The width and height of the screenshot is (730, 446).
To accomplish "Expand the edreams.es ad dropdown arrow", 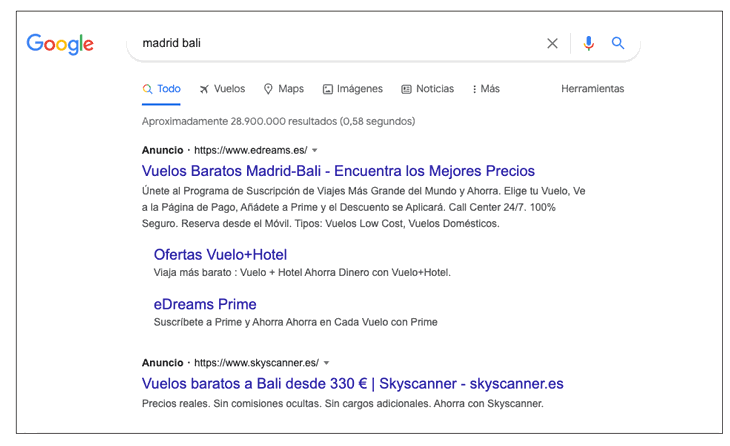I will click(x=315, y=150).
